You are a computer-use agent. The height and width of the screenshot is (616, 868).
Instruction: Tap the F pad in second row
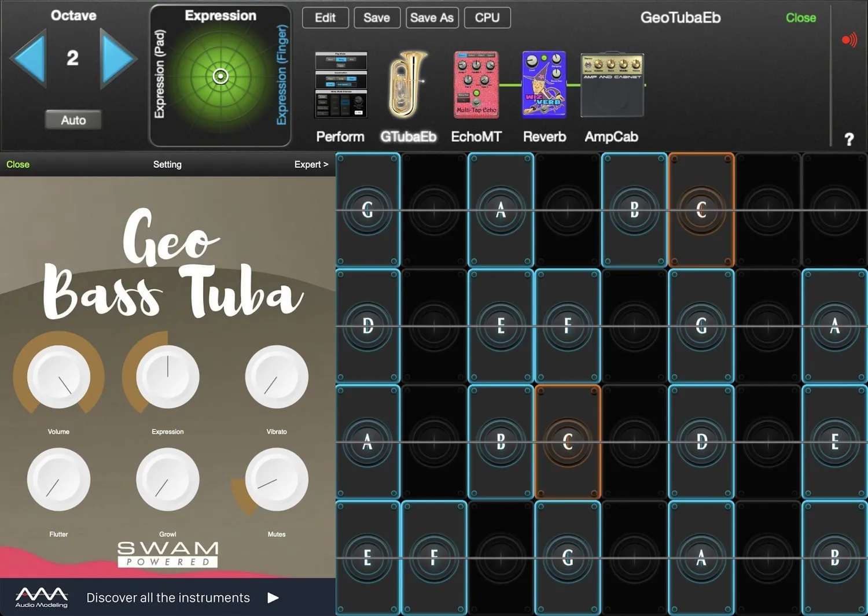click(x=568, y=326)
